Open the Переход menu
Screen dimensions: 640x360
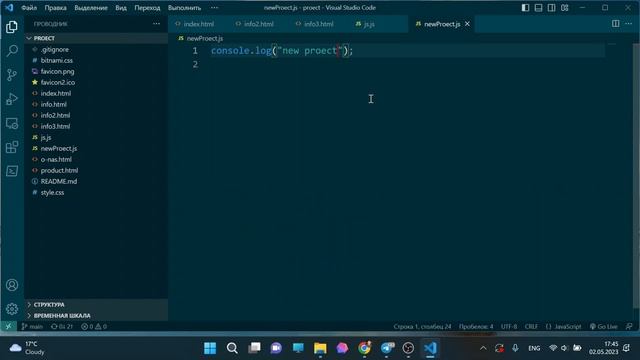click(x=147, y=8)
